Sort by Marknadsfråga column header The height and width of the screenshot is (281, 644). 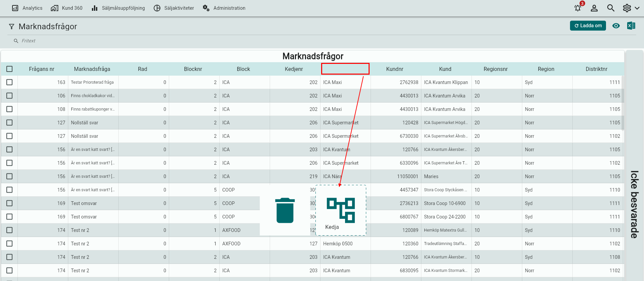coord(92,69)
